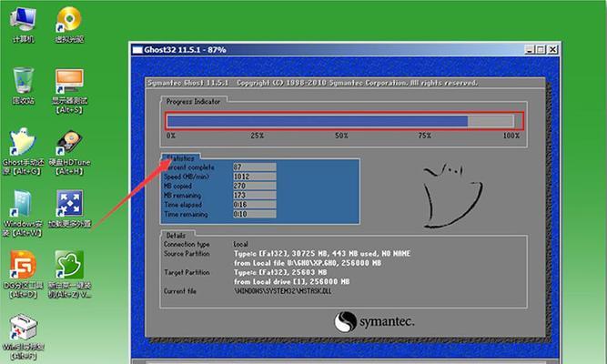Maximize the Ghost32 window
The image size is (607, 364).
(x=541, y=49)
